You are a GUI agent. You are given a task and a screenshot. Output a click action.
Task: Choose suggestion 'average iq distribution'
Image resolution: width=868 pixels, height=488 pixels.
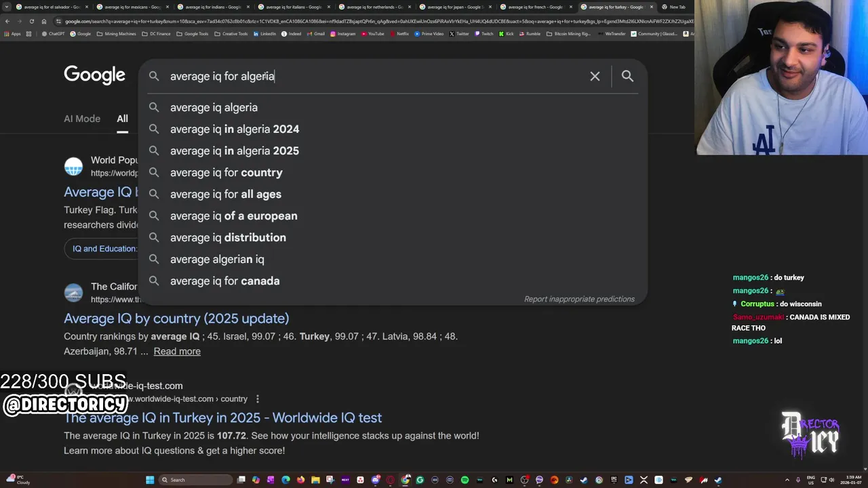[x=393, y=237]
